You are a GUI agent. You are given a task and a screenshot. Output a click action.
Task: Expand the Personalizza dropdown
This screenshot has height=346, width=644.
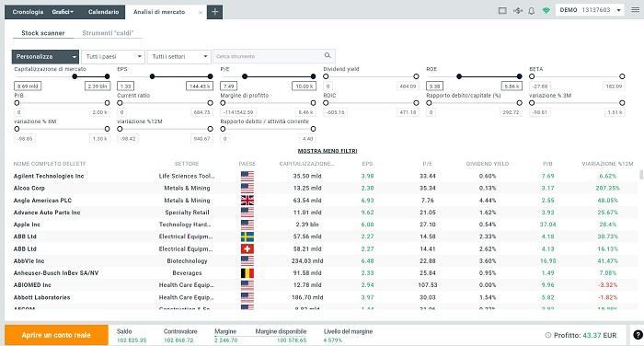pos(45,56)
